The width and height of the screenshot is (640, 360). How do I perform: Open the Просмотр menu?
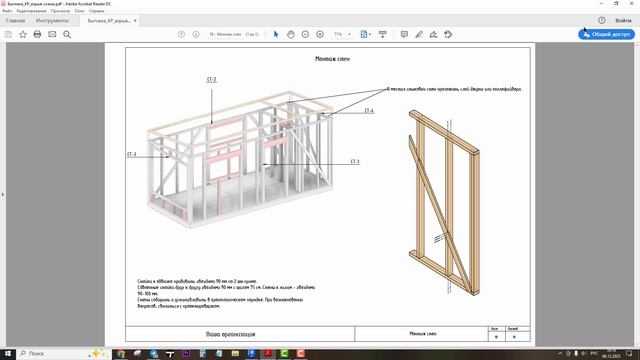pyautogui.click(x=60, y=11)
